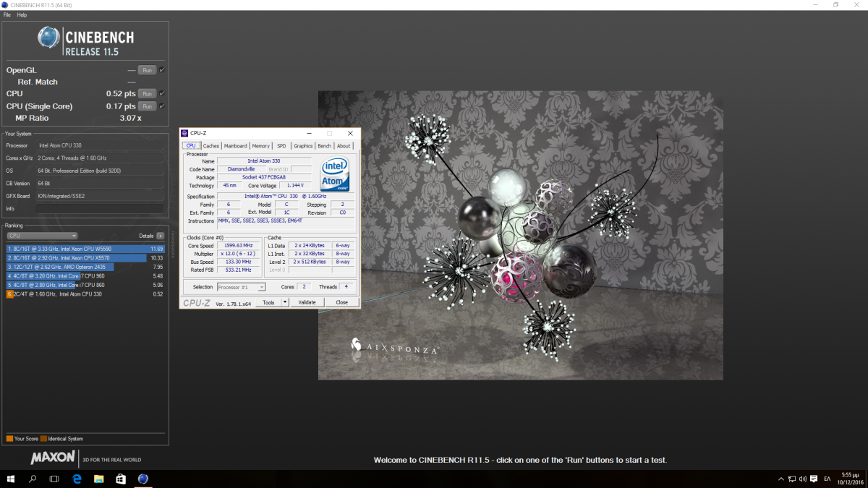Open Cinebench Help menu
The width and height of the screenshot is (868, 488).
[x=22, y=14]
